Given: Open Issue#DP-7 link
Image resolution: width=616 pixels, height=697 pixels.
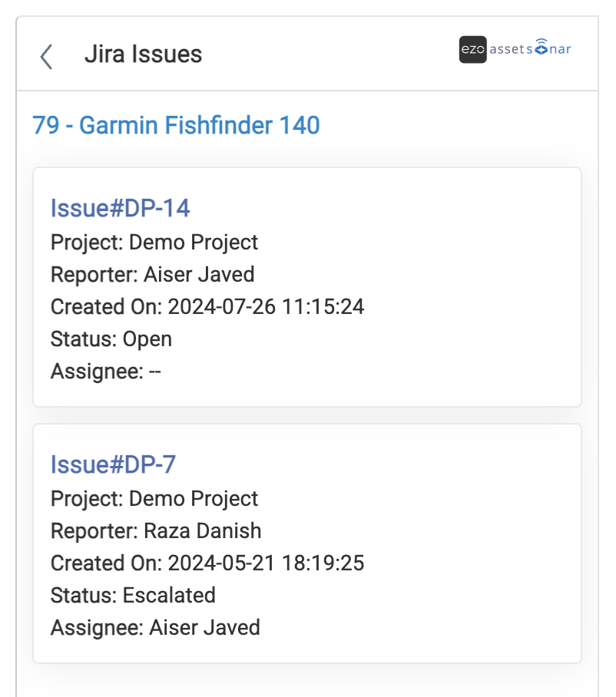Looking at the screenshot, I should pos(113,464).
